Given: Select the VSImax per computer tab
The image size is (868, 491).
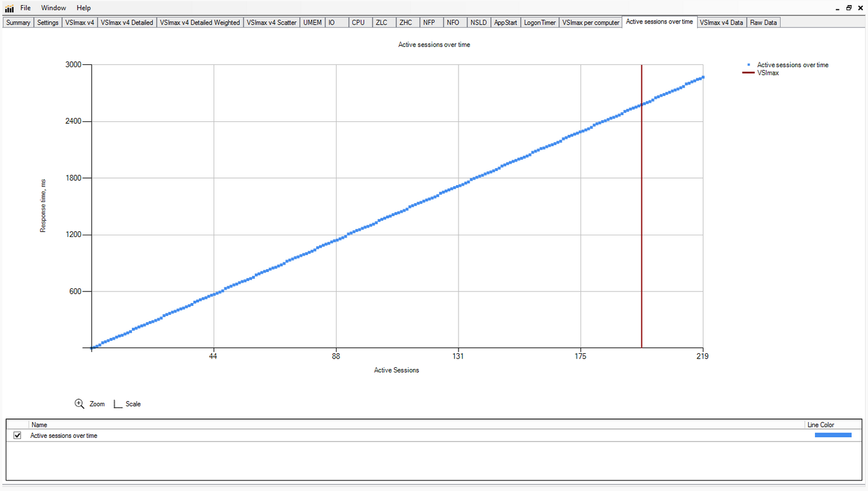Looking at the screenshot, I should 590,23.
